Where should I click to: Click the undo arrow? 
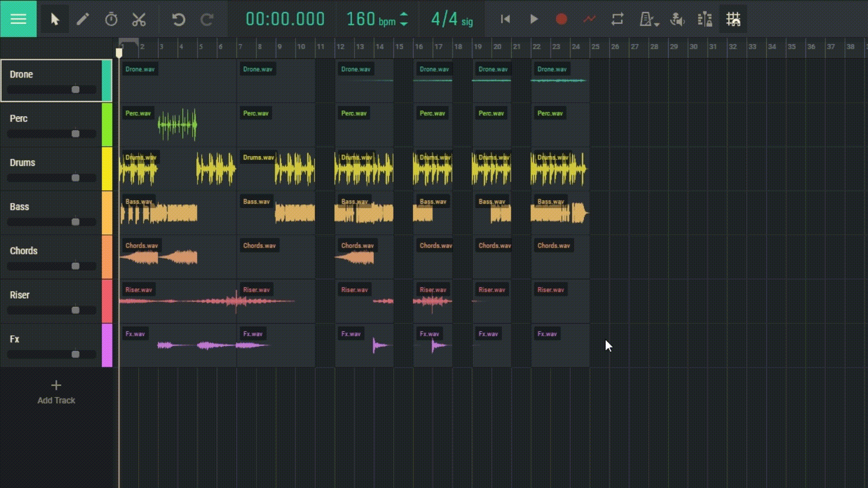(x=179, y=19)
